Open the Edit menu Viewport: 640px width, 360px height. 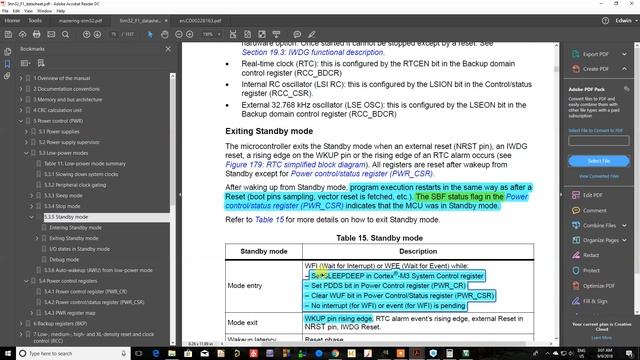tap(16, 11)
